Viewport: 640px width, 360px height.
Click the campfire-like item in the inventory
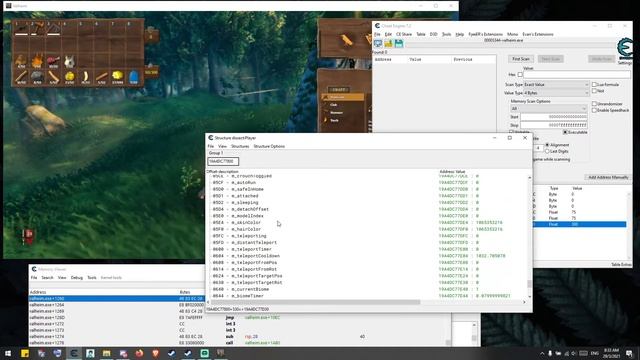37,61
